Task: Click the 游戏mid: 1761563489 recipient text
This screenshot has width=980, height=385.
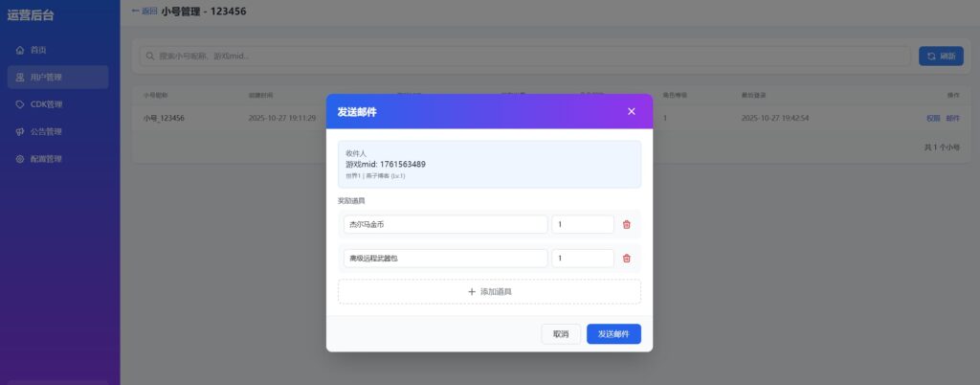Action: [x=386, y=165]
